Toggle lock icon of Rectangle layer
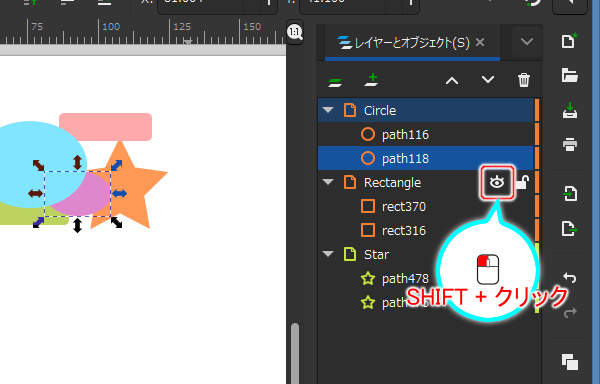Viewport: 600px width, 384px height. point(522,182)
